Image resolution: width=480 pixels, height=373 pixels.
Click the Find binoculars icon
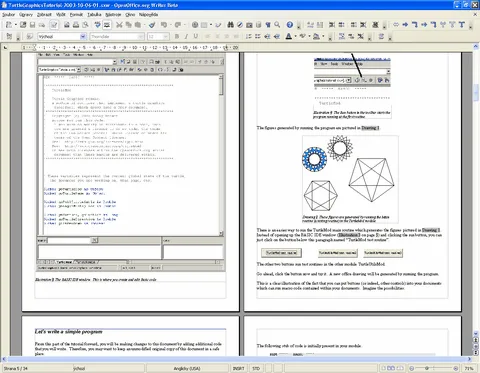[230, 25]
